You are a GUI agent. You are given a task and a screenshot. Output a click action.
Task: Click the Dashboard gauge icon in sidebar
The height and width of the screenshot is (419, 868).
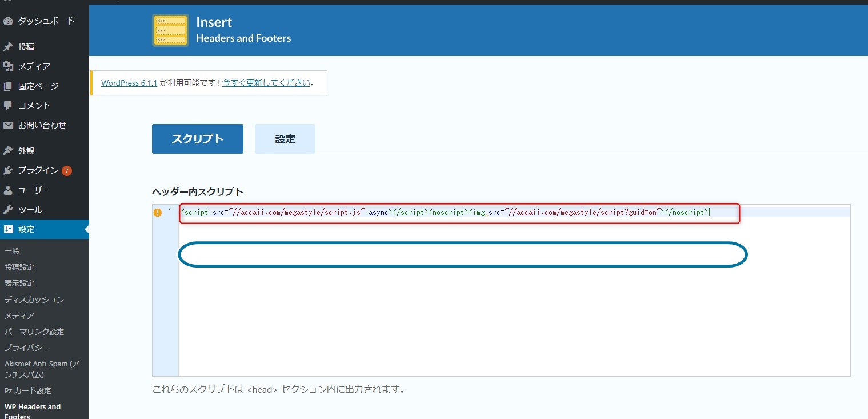point(8,21)
